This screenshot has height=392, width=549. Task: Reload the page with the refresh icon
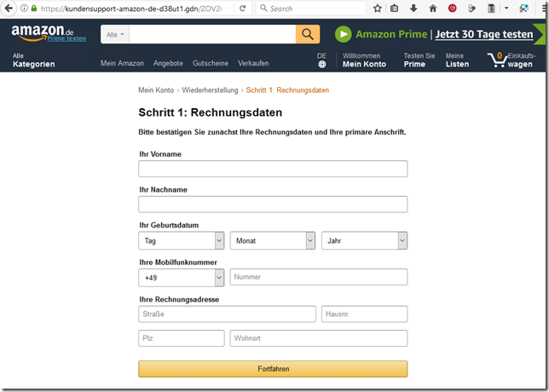pyautogui.click(x=242, y=9)
